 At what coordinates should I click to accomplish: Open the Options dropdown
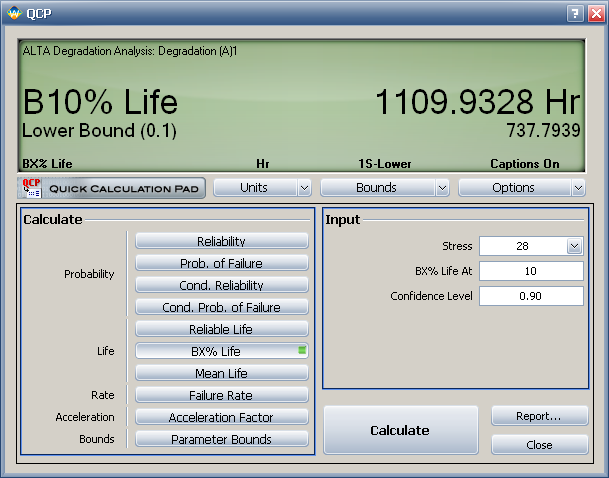click(521, 188)
